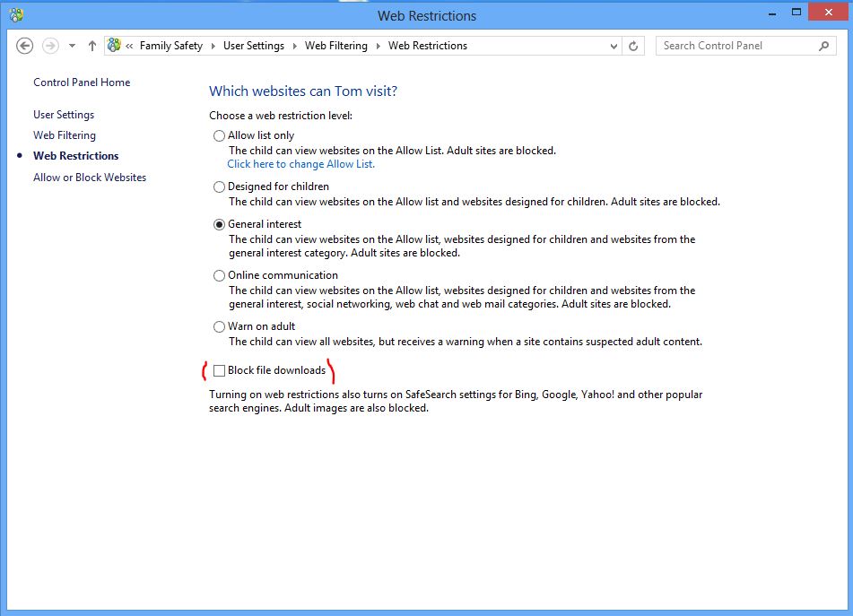
Task: Open User Settings in the sidebar
Action: [x=64, y=115]
